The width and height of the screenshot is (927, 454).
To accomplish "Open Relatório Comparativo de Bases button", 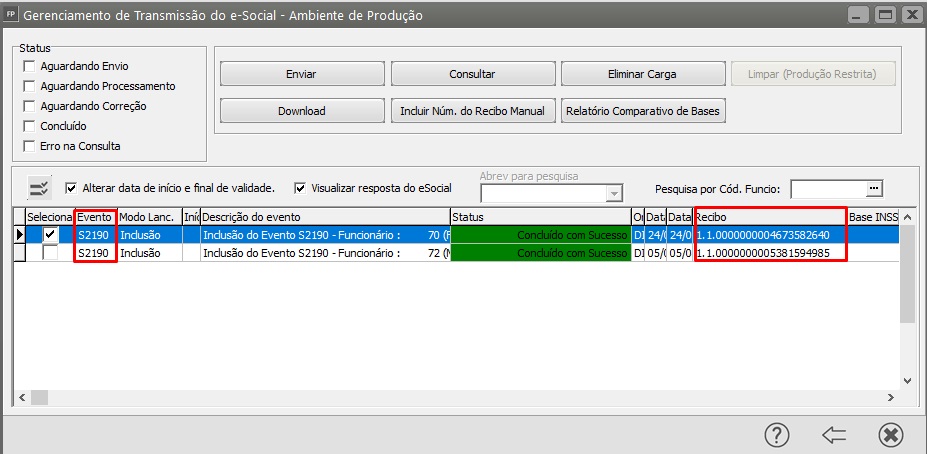I will (643, 111).
